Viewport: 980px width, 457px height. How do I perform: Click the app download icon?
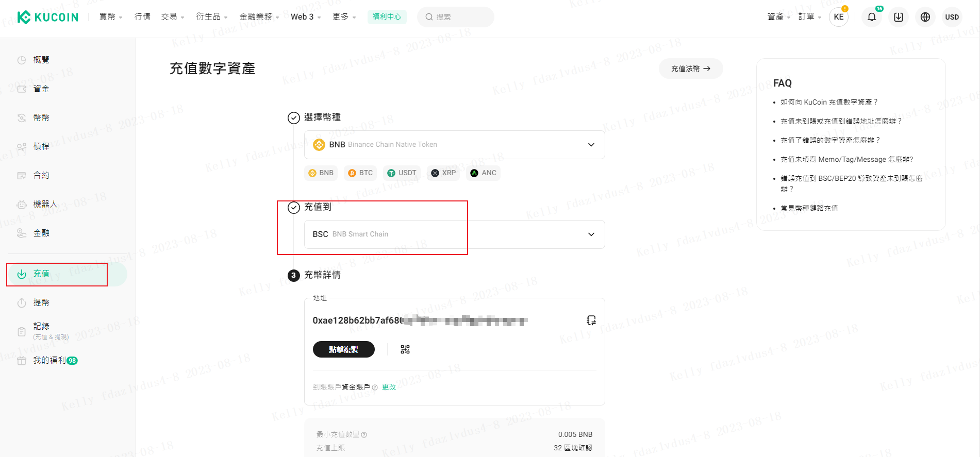[899, 17]
